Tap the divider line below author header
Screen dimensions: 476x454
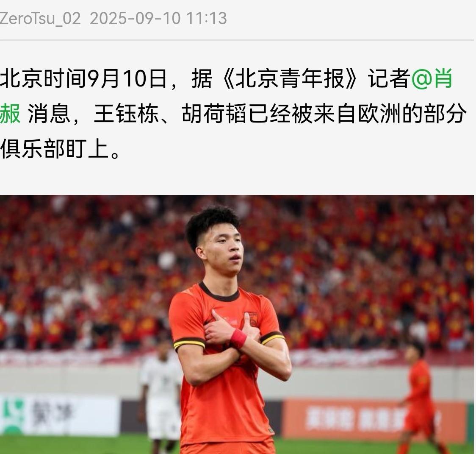coord(237,40)
